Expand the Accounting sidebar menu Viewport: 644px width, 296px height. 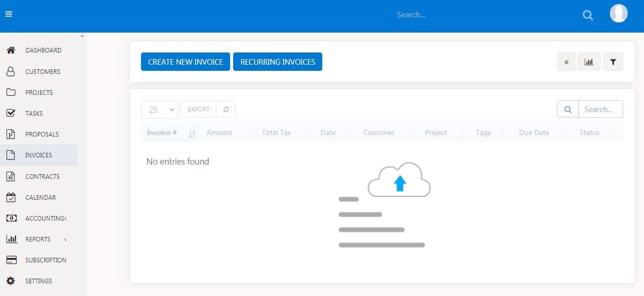tap(46, 219)
